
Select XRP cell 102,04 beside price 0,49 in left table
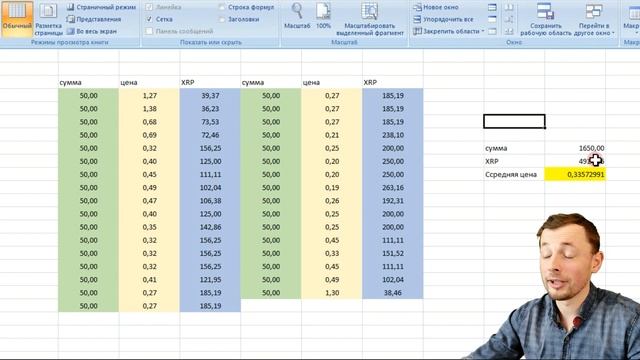210,187
